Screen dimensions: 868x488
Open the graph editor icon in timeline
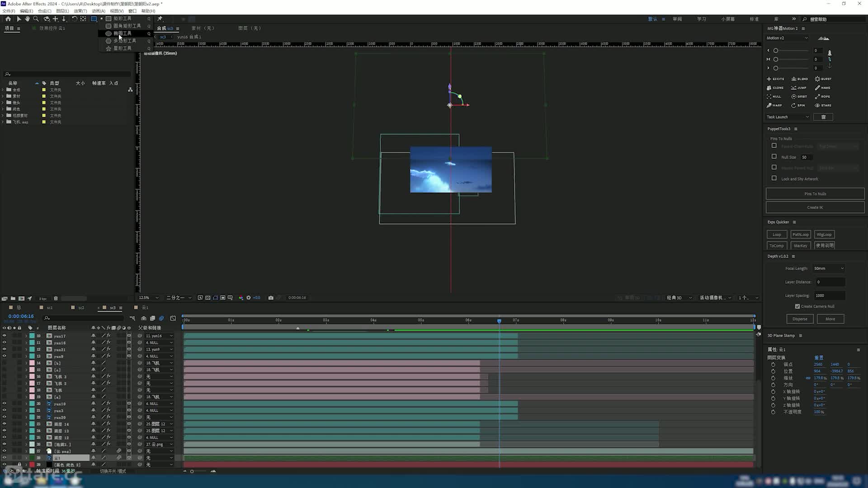tap(173, 319)
